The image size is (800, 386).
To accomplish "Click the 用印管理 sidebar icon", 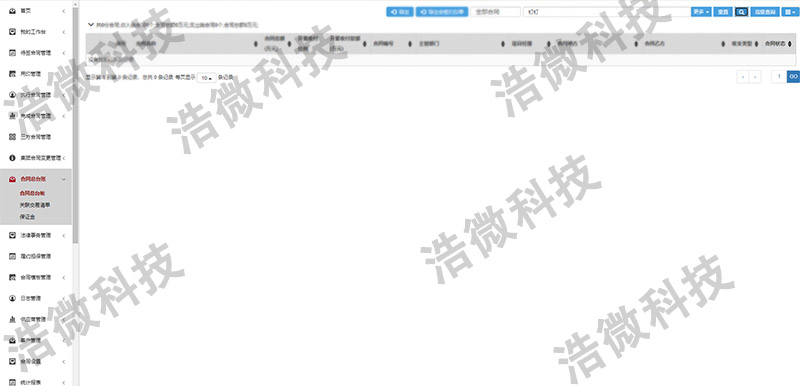I will (12, 73).
